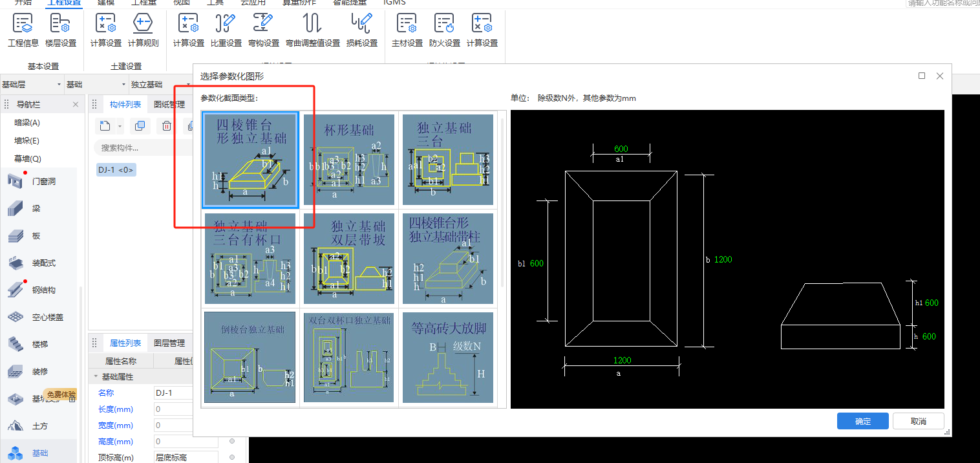Open 主材设置 in the ribbon
Image resolution: width=980 pixels, height=463 pixels.
[407, 31]
